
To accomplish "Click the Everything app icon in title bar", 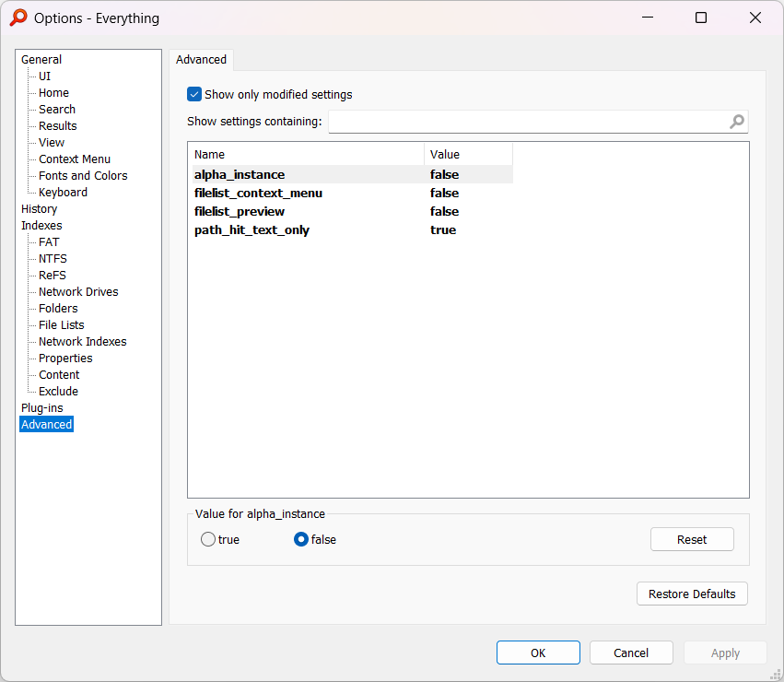I will [x=18, y=18].
